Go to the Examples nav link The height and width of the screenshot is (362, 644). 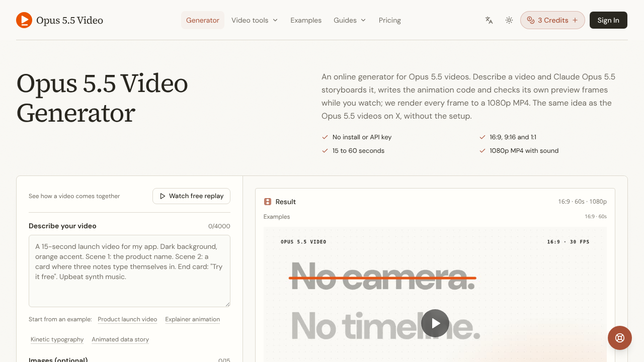coord(306,20)
